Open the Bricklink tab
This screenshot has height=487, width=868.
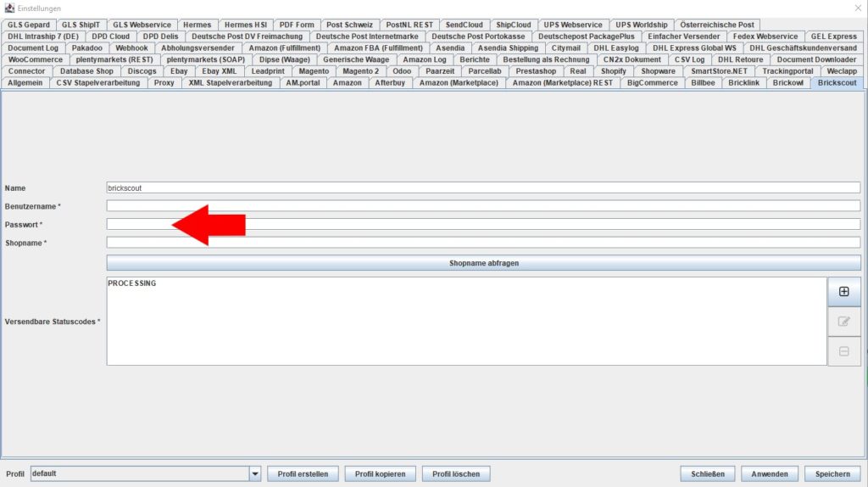click(x=743, y=82)
